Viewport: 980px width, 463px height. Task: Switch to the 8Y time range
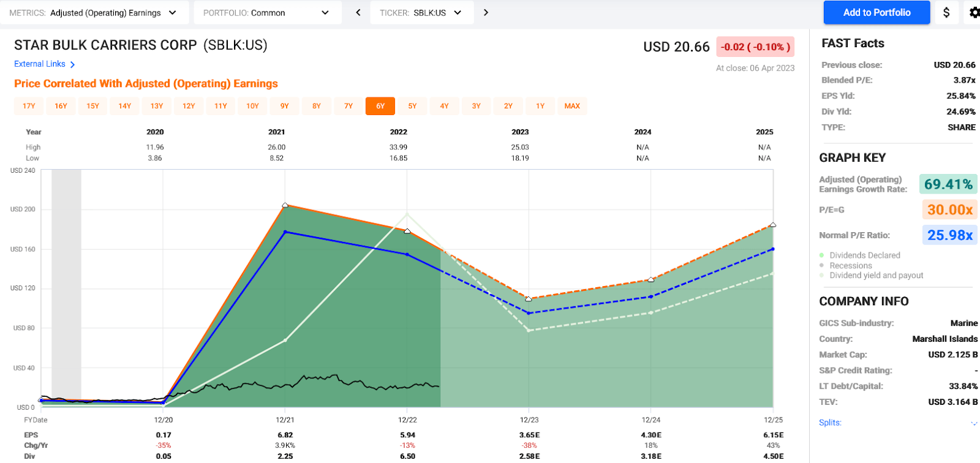[x=317, y=106]
